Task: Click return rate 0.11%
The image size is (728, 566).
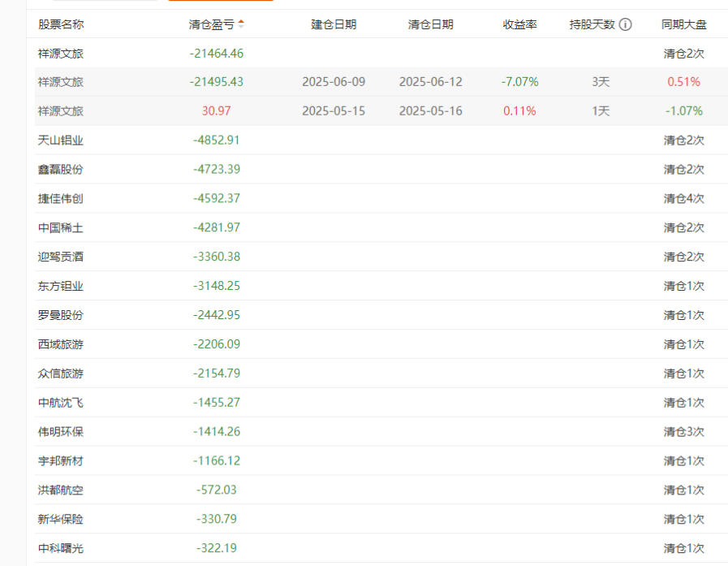Action: coord(519,111)
